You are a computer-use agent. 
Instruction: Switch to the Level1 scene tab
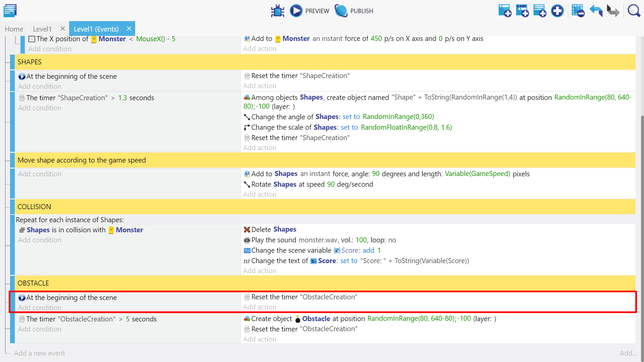[42, 29]
